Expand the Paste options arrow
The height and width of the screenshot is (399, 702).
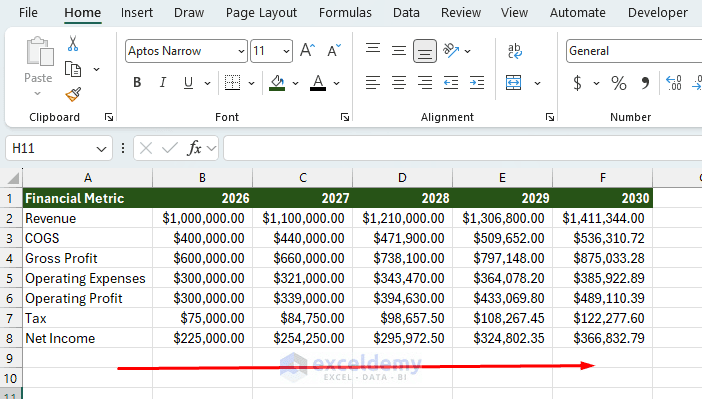point(38,93)
